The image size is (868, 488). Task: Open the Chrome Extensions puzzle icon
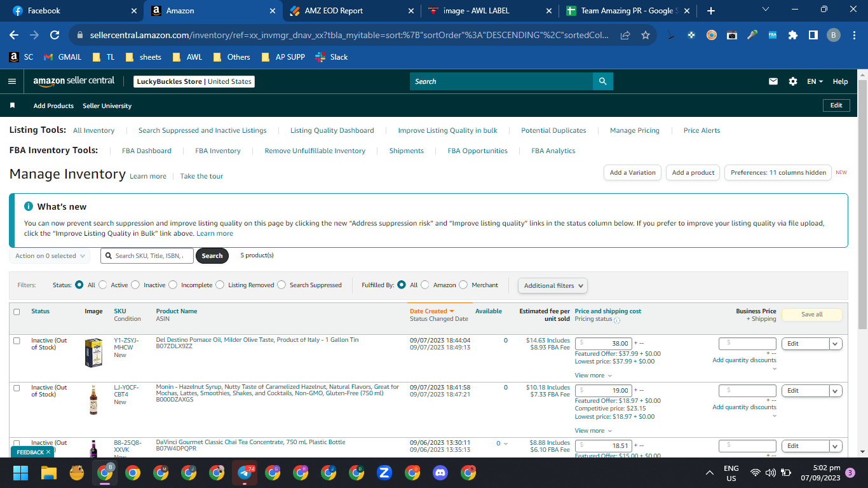point(793,35)
